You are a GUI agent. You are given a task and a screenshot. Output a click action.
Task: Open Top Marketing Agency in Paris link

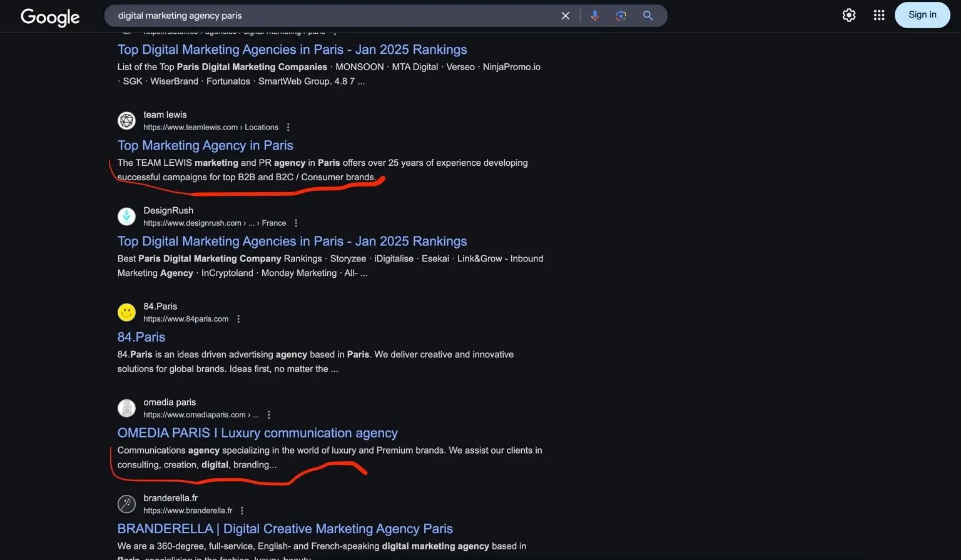tap(205, 145)
